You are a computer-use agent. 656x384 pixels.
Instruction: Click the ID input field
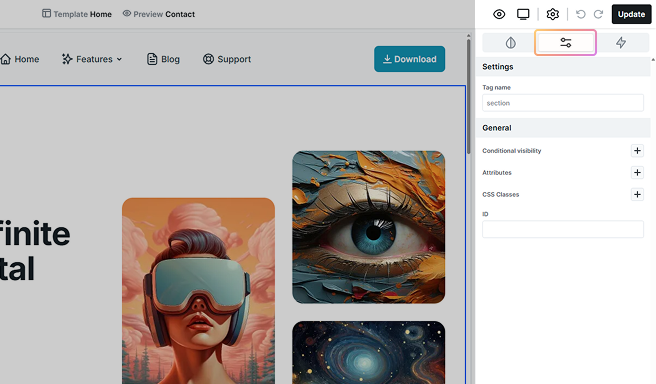tap(563, 229)
